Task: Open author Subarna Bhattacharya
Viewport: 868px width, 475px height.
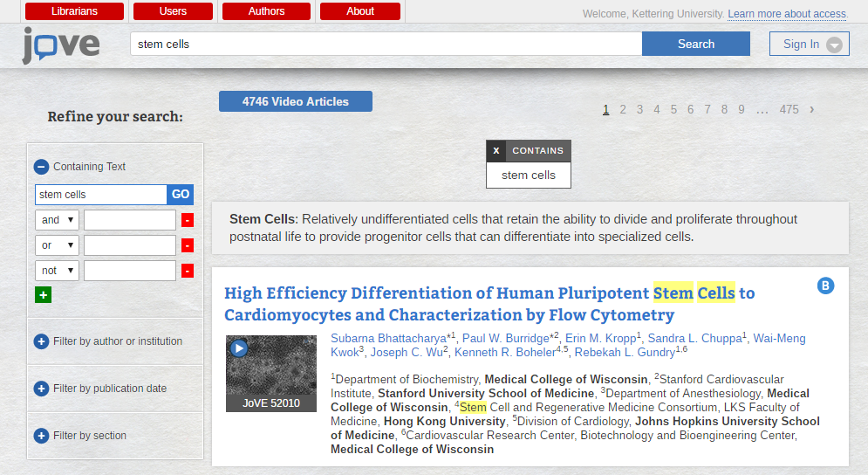Action: [x=388, y=339]
